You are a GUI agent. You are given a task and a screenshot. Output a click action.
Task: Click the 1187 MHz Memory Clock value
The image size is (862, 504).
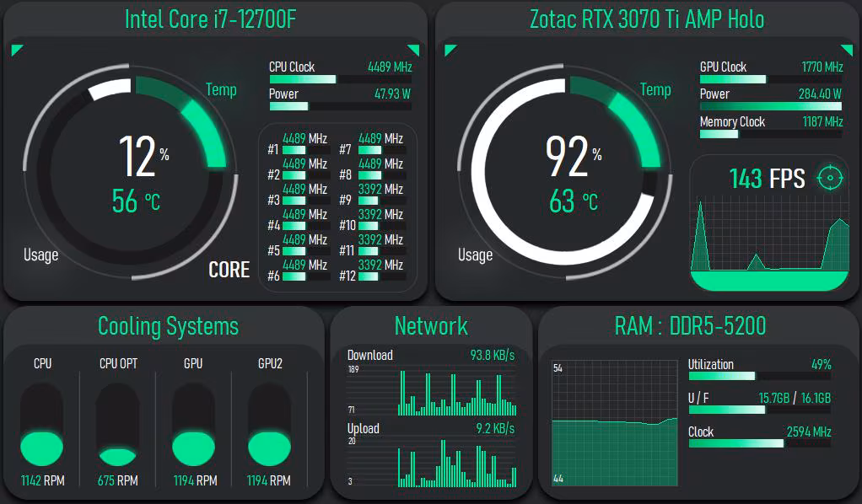(822, 121)
